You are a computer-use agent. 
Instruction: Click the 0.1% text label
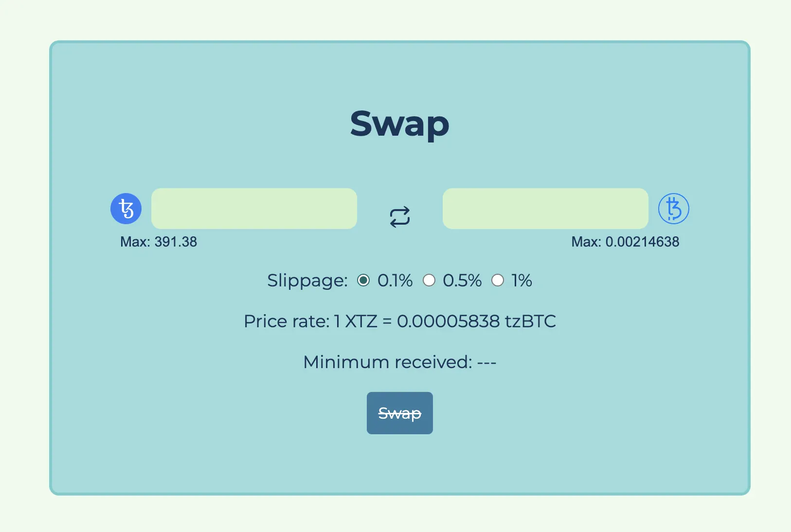pyautogui.click(x=395, y=281)
